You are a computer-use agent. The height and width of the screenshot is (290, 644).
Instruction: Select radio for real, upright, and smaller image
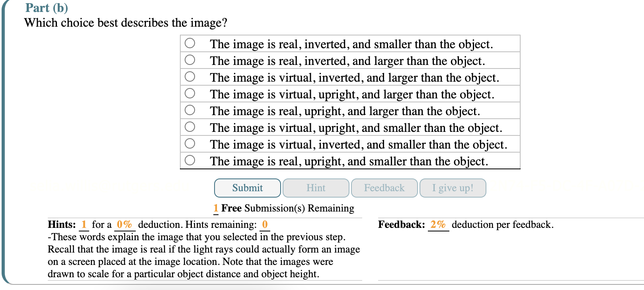189,161
